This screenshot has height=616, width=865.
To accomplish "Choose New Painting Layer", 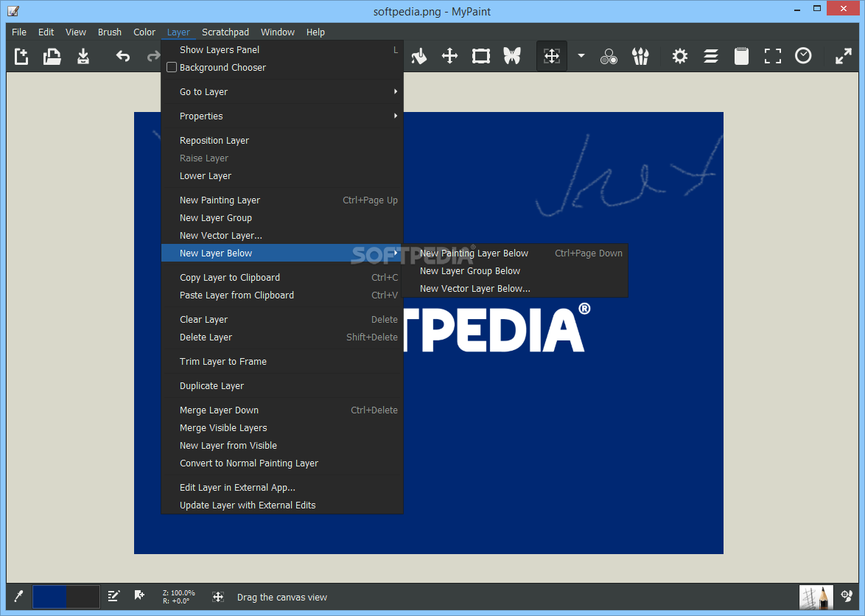I will coord(282,200).
